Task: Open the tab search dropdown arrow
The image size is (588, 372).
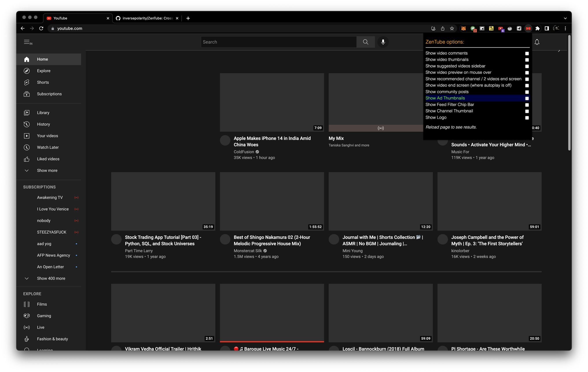Action: [x=565, y=18]
